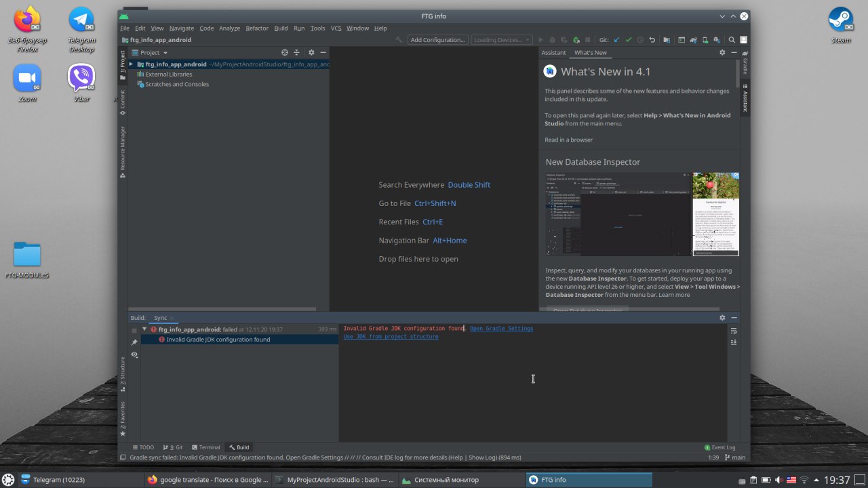Toggle the Commit side tool window

coord(123,102)
